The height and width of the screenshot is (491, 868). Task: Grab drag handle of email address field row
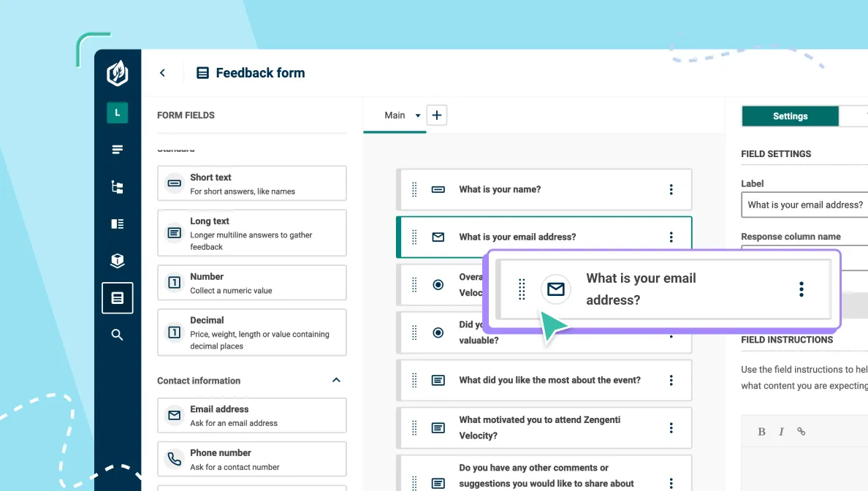tap(414, 237)
